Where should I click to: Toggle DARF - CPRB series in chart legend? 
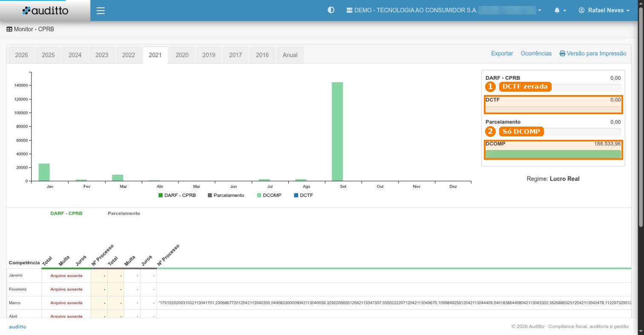coord(177,195)
